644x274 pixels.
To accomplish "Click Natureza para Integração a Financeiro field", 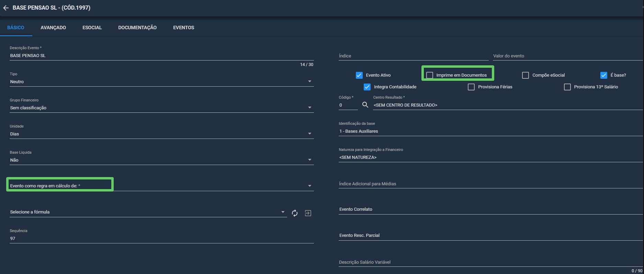I will coord(491,157).
